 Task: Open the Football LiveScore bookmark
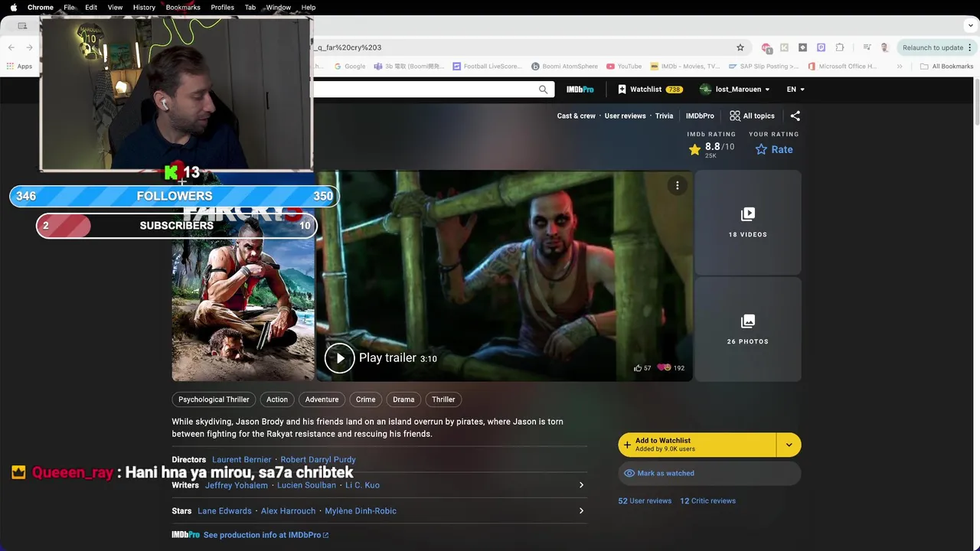click(x=487, y=67)
